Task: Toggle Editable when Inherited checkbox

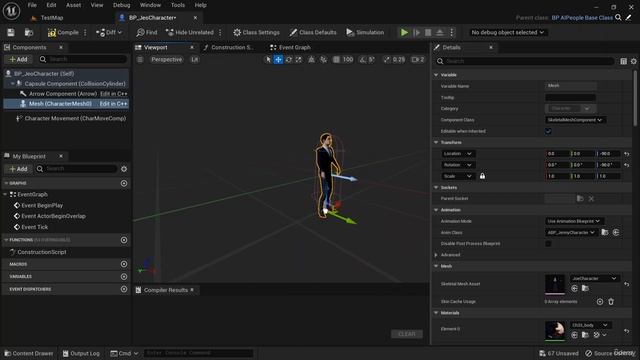Action: [x=548, y=131]
